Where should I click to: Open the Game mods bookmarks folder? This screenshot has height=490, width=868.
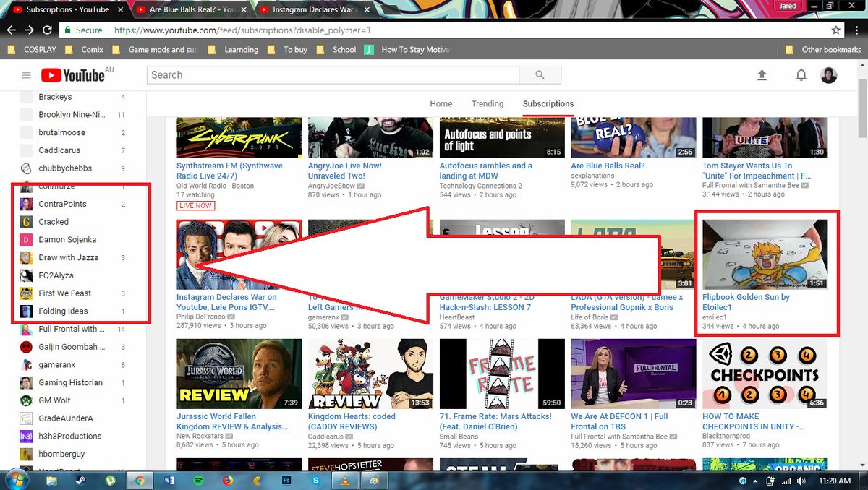pyautogui.click(x=155, y=50)
